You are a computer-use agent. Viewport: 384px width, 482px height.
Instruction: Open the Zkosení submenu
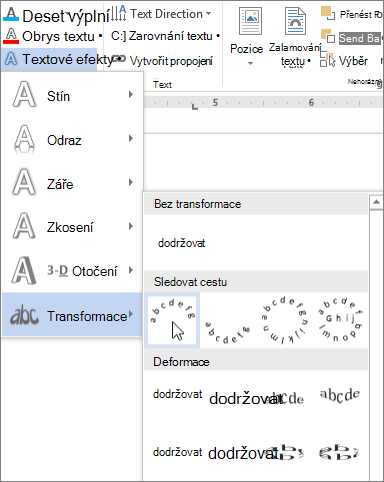click(x=72, y=227)
